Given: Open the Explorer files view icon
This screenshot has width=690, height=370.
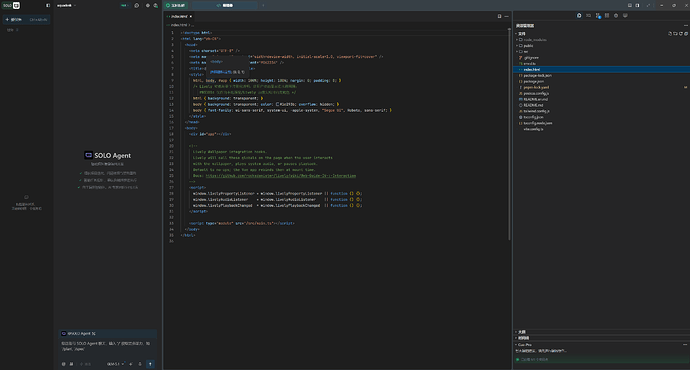Looking at the screenshot, I should coord(579,15).
